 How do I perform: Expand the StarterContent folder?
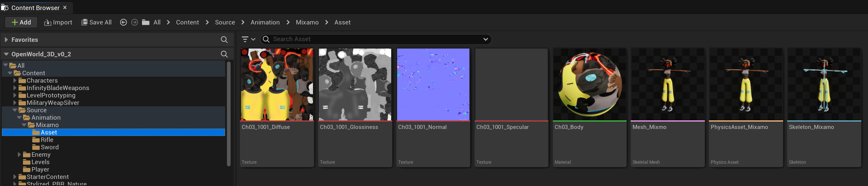click(15, 177)
